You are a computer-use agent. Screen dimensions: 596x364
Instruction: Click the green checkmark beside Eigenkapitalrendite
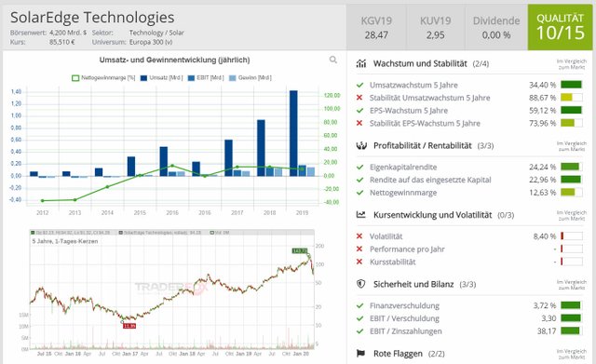(x=359, y=168)
